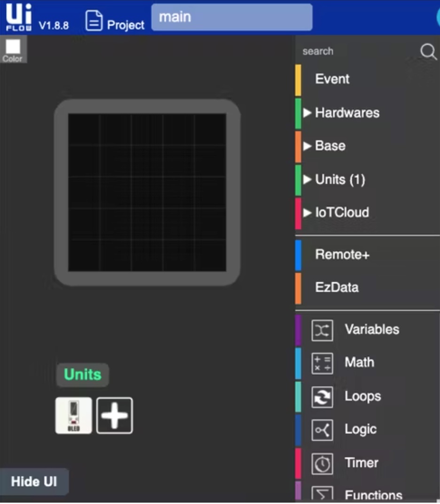Add a new unit with the plus button
The width and height of the screenshot is (440, 504).
115,415
